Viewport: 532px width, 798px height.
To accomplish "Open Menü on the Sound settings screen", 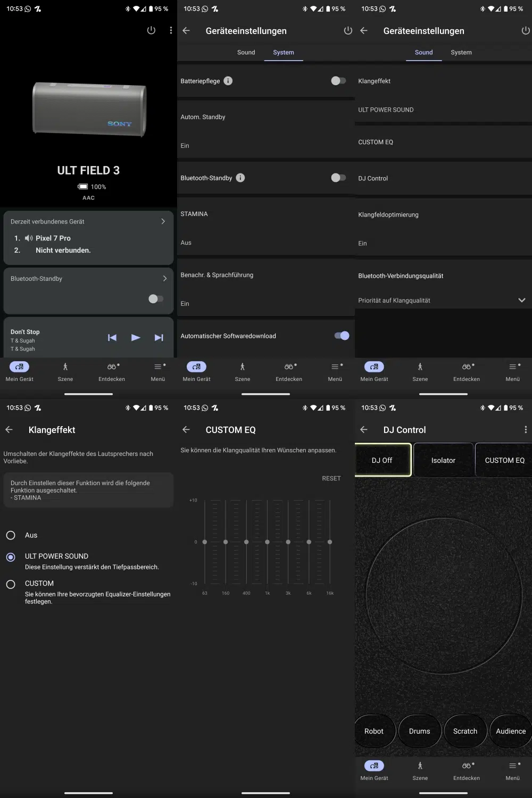I will [x=513, y=371].
